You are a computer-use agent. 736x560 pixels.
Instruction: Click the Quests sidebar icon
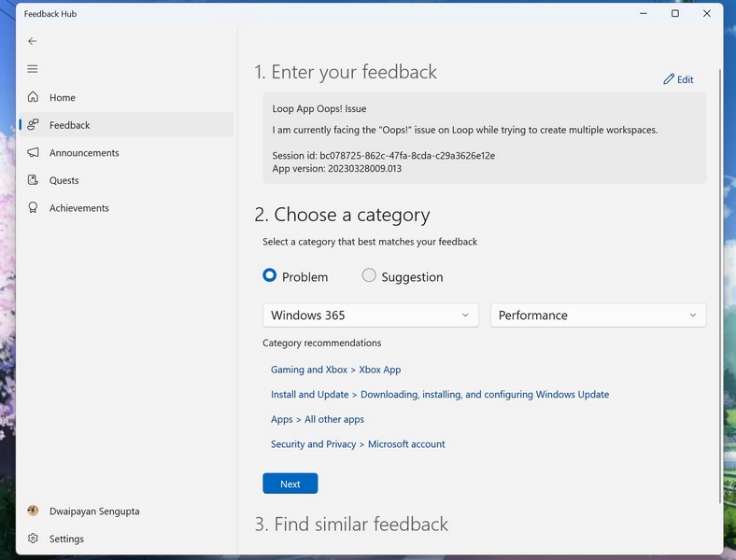pyautogui.click(x=34, y=180)
